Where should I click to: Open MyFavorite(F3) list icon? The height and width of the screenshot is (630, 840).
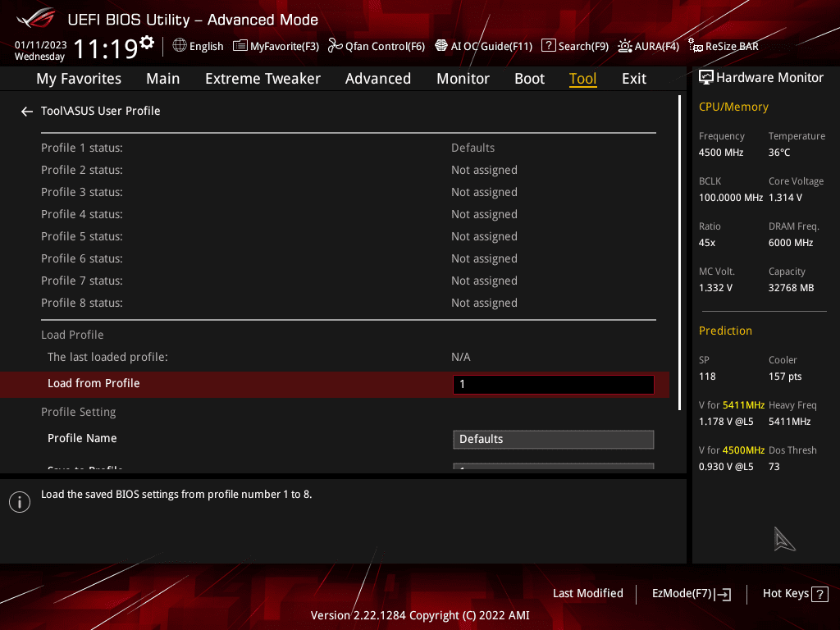click(x=240, y=46)
